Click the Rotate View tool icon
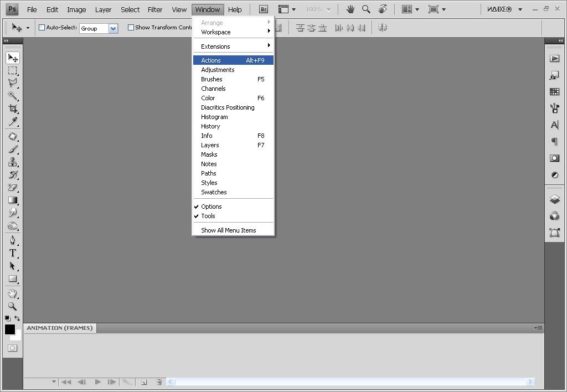This screenshot has height=392, width=567. pyautogui.click(x=383, y=9)
